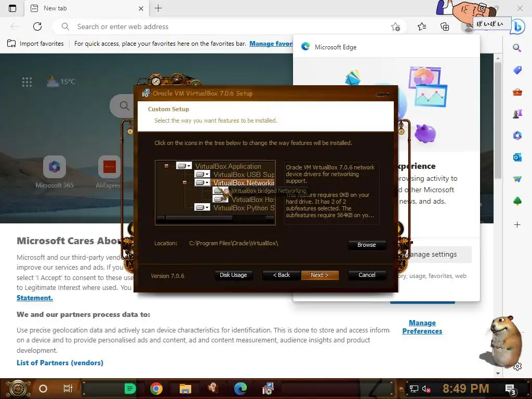Screen dimensions: 532x399
Task: Open the 8:49 PM taskbar clock
Action: point(465,389)
